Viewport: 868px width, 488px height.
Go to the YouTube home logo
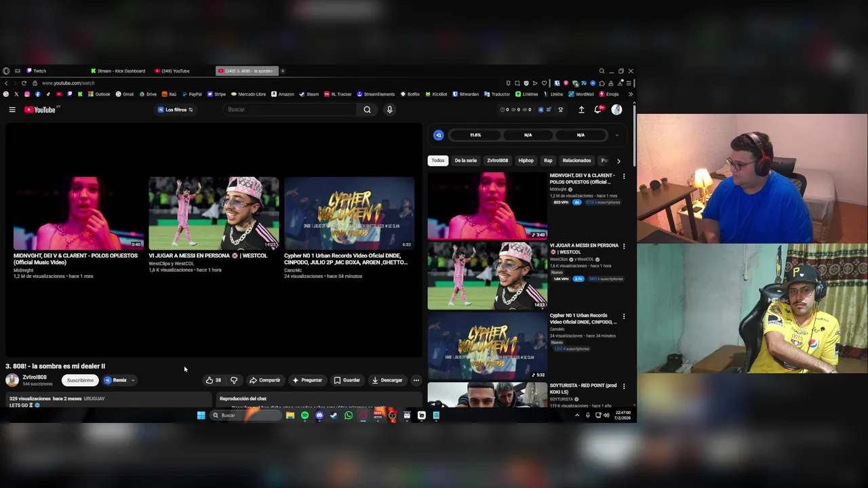coord(40,110)
